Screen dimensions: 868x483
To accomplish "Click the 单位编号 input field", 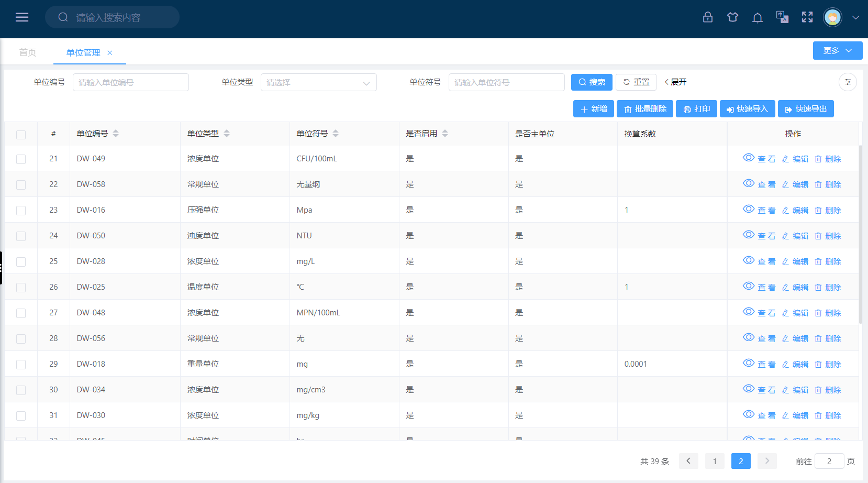I will pos(131,82).
